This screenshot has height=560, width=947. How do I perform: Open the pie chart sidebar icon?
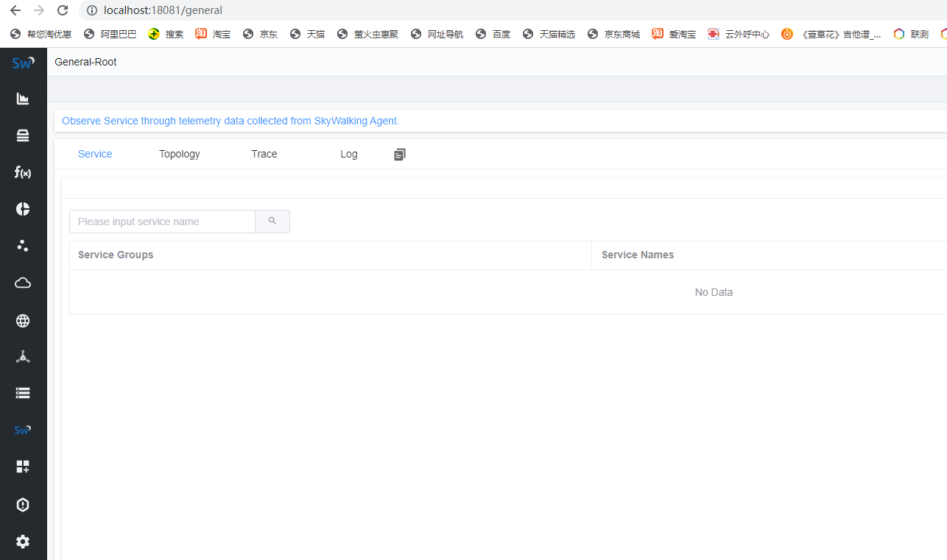(x=23, y=209)
